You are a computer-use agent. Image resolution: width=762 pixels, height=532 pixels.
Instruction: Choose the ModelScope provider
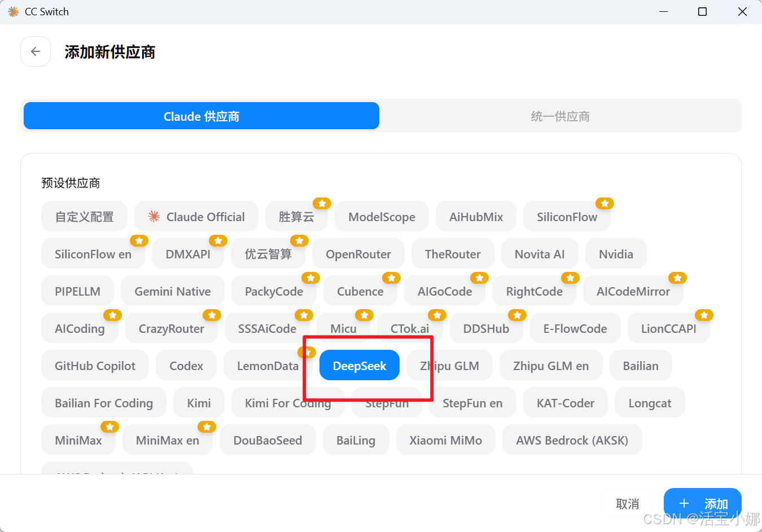tap(382, 217)
